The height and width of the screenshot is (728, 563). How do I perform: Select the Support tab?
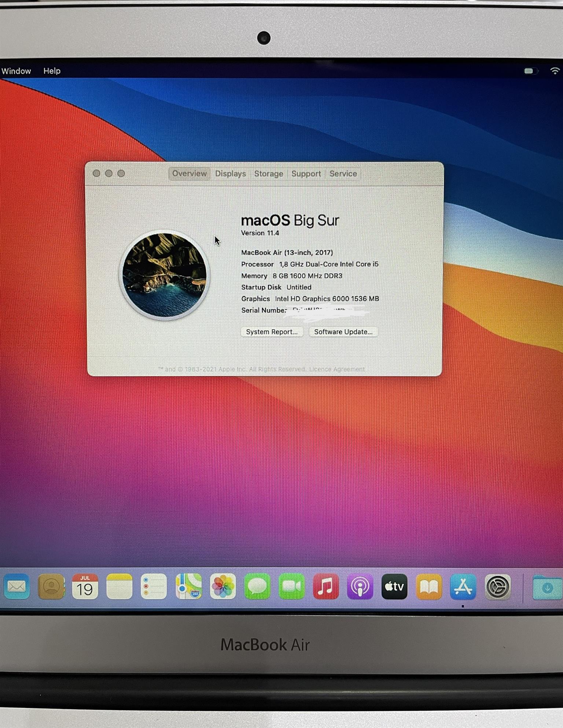tap(306, 174)
